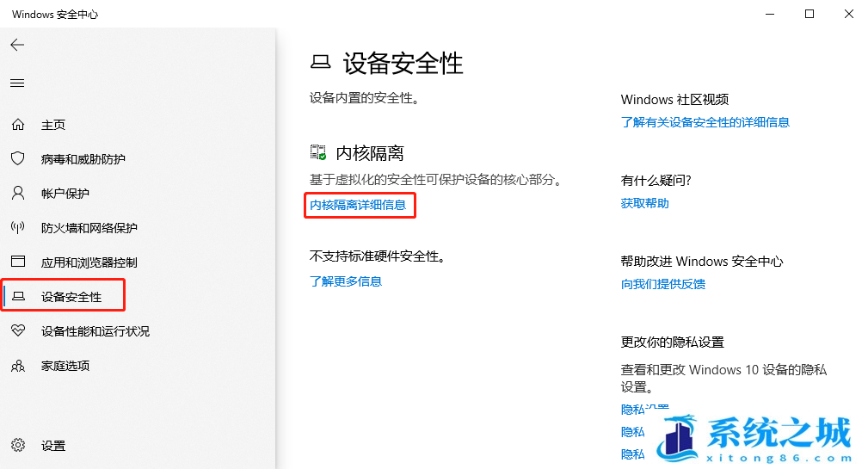868x469 pixels.
Task: Click the laptop icon in the page heading
Action: pyautogui.click(x=320, y=62)
